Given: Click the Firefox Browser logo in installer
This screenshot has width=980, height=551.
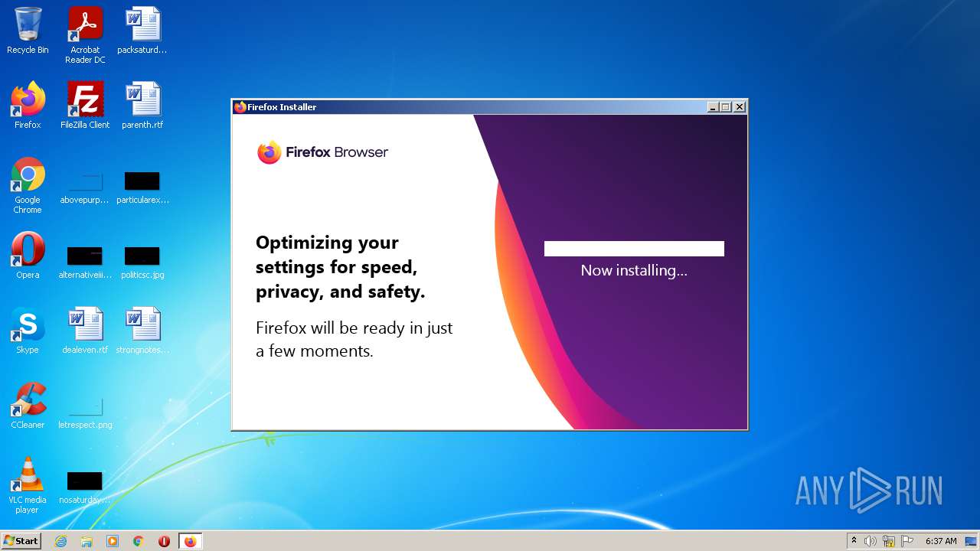Looking at the screenshot, I should 323,152.
